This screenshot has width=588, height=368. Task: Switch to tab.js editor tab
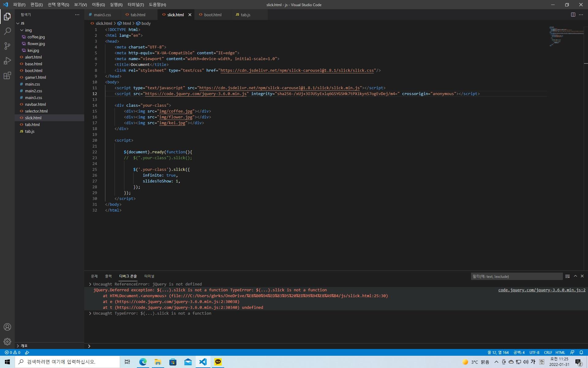[245, 15]
